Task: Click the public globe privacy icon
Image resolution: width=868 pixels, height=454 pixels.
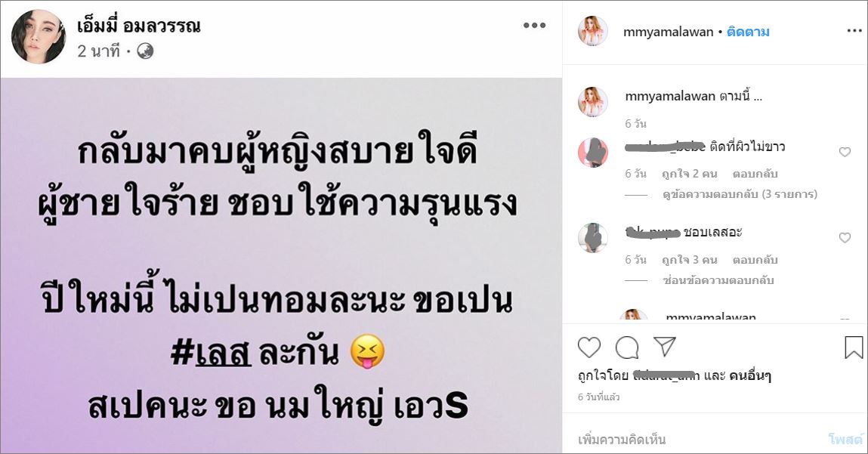Action: click(x=145, y=51)
